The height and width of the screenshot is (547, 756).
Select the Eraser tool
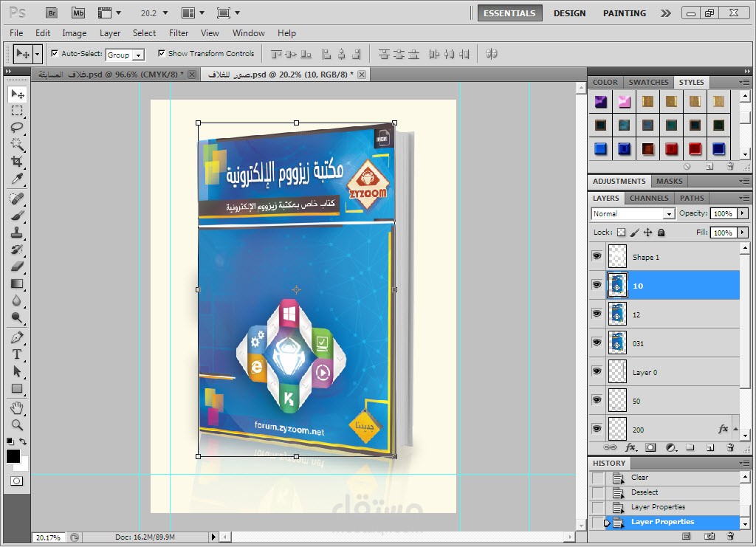(x=17, y=266)
